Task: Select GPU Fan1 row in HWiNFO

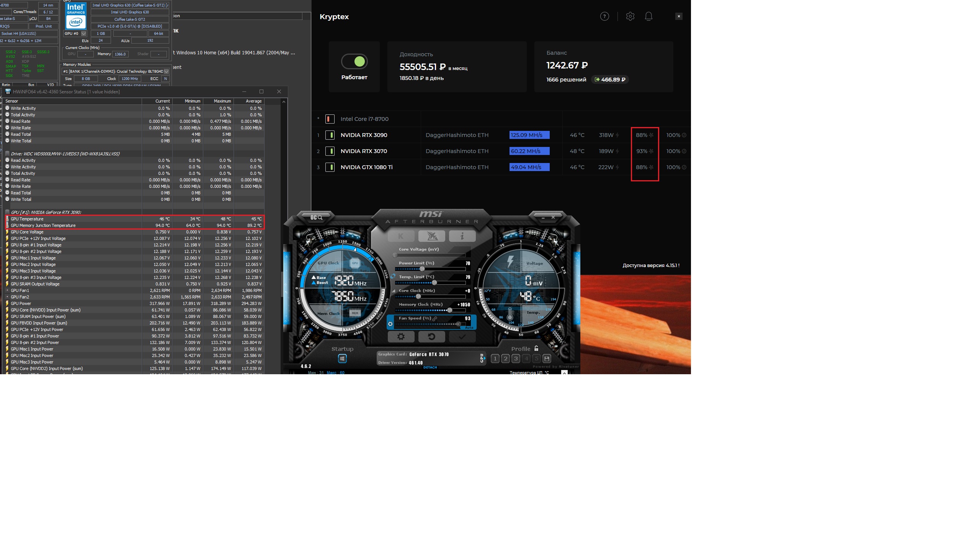Action: pos(134,290)
